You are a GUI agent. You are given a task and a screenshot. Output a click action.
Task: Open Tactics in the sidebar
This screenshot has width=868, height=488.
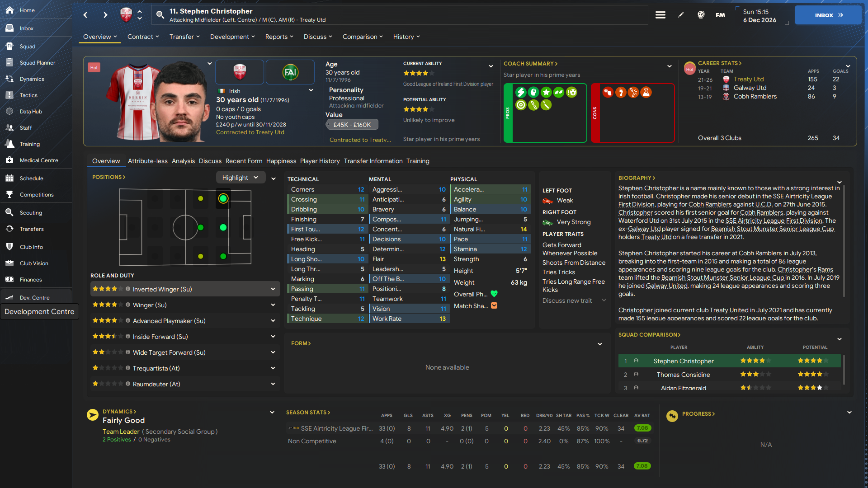pyautogui.click(x=28, y=95)
